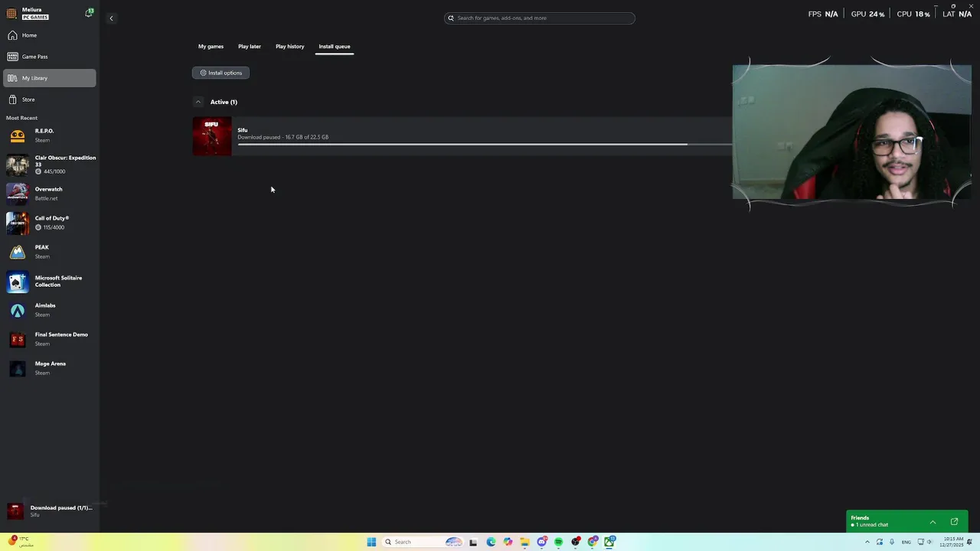Open Spotify from the taskbar
980x551 pixels.
pyautogui.click(x=558, y=542)
